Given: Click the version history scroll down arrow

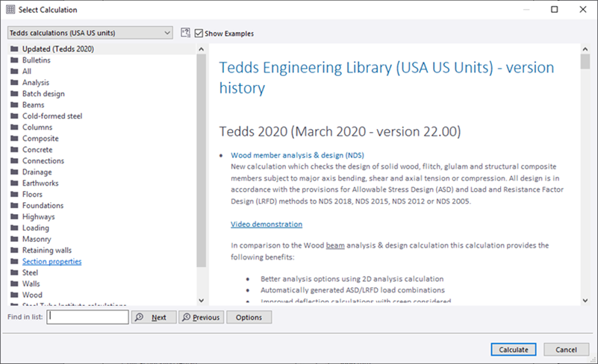Looking at the screenshot, I should click(x=585, y=301).
